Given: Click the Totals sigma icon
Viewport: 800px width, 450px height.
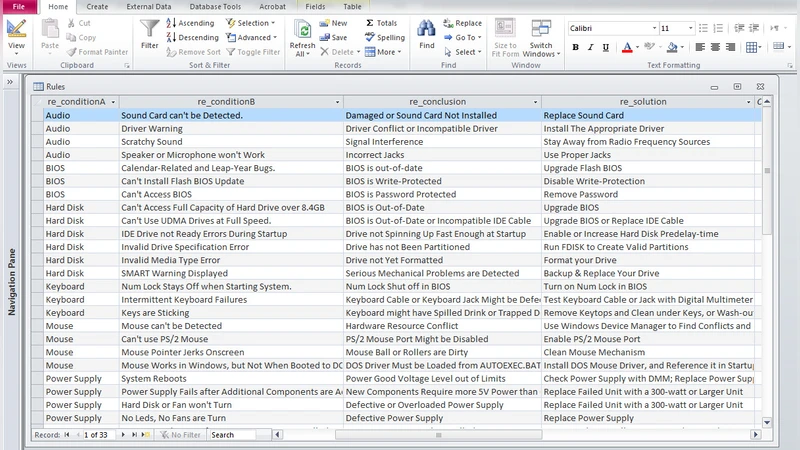Looking at the screenshot, I should (381, 23).
